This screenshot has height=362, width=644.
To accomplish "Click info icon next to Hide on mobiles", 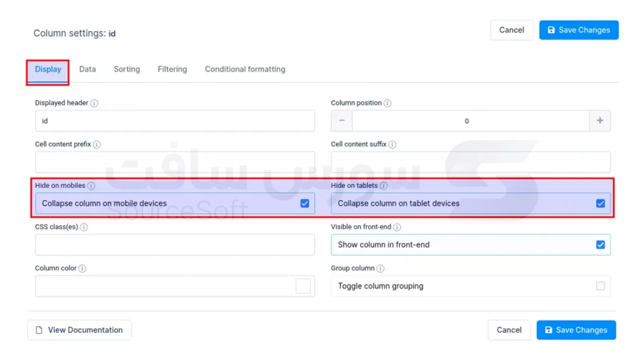I will (x=91, y=186).
